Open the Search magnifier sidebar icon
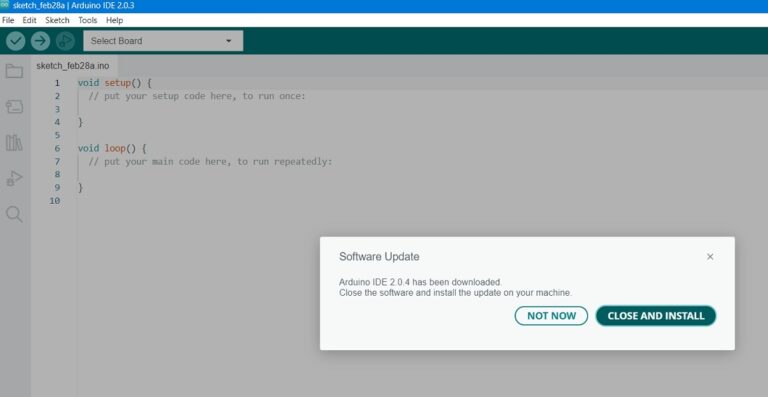The width and height of the screenshot is (768, 397). [14, 214]
